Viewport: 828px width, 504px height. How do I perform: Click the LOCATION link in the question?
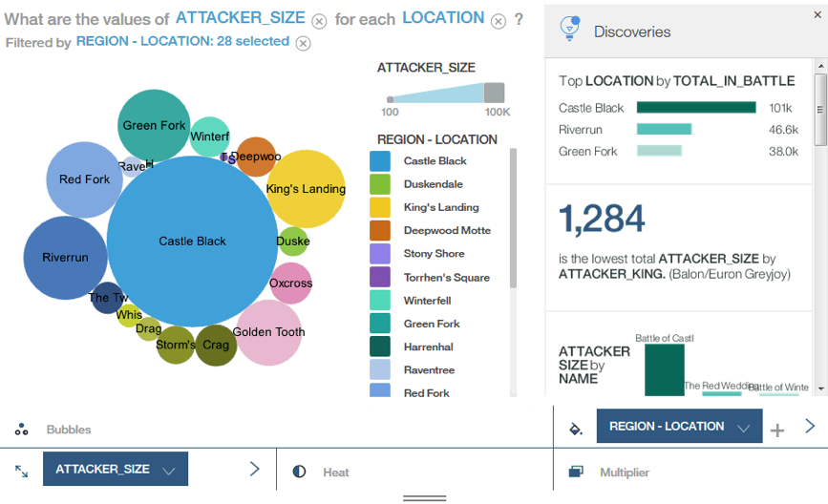(x=443, y=17)
